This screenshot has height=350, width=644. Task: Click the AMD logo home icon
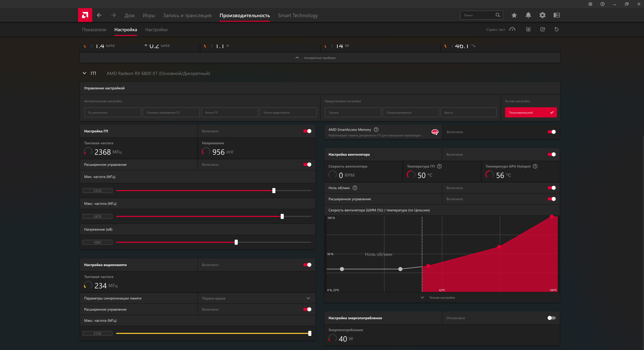click(x=85, y=15)
